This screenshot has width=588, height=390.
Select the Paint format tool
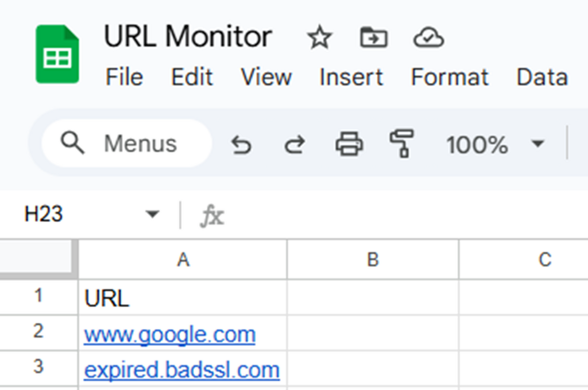[x=402, y=145]
